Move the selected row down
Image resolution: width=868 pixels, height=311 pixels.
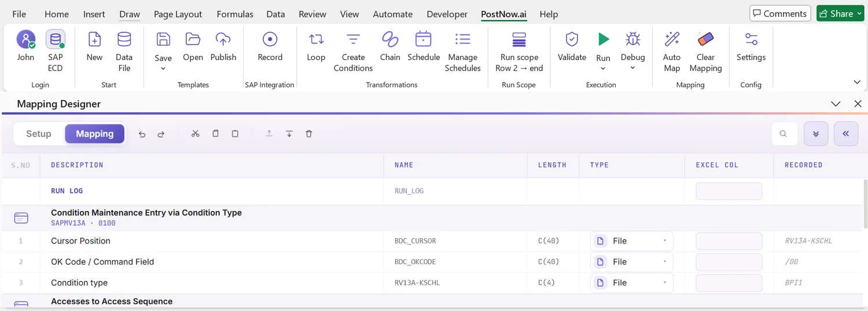pyautogui.click(x=289, y=134)
